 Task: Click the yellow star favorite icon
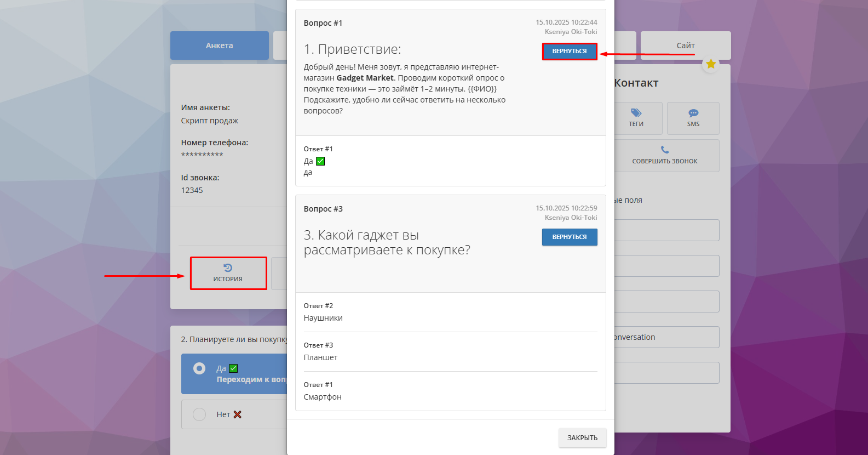tap(710, 64)
